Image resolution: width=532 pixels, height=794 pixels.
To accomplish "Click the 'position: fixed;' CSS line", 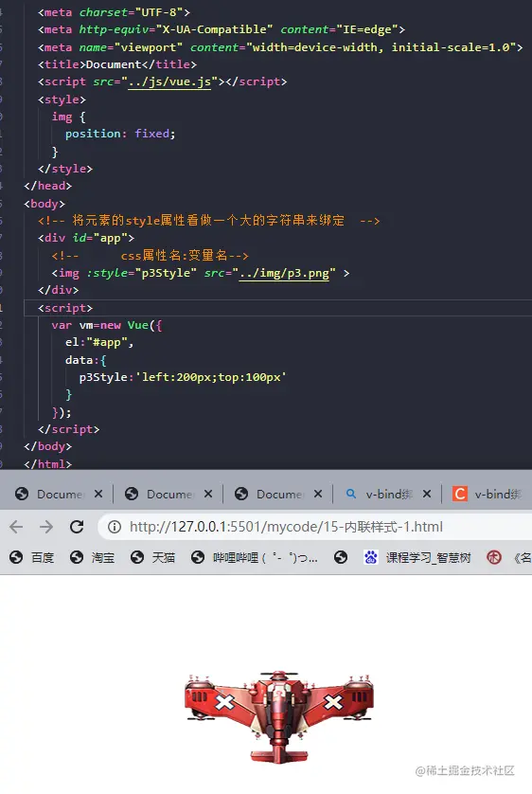I will pyautogui.click(x=120, y=134).
